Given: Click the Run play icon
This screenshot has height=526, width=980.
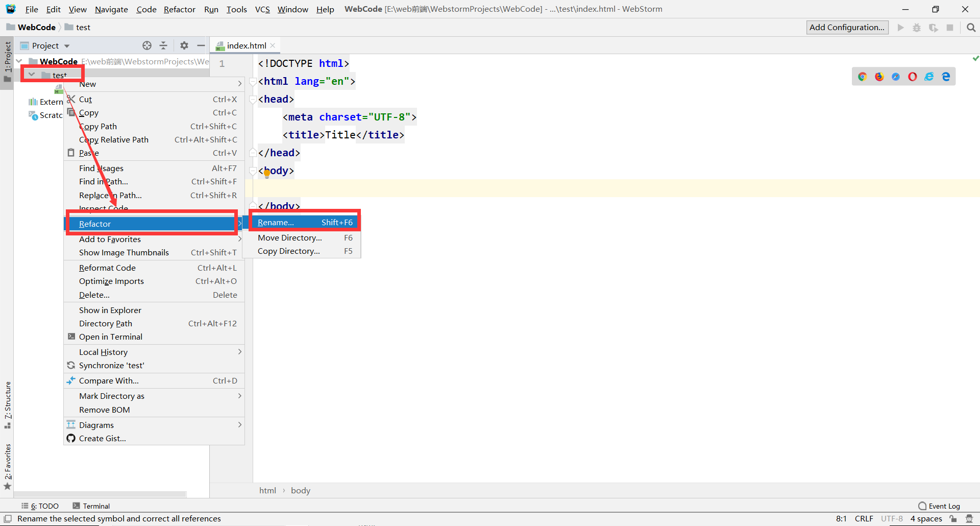Looking at the screenshot, I should coord(901,28).
